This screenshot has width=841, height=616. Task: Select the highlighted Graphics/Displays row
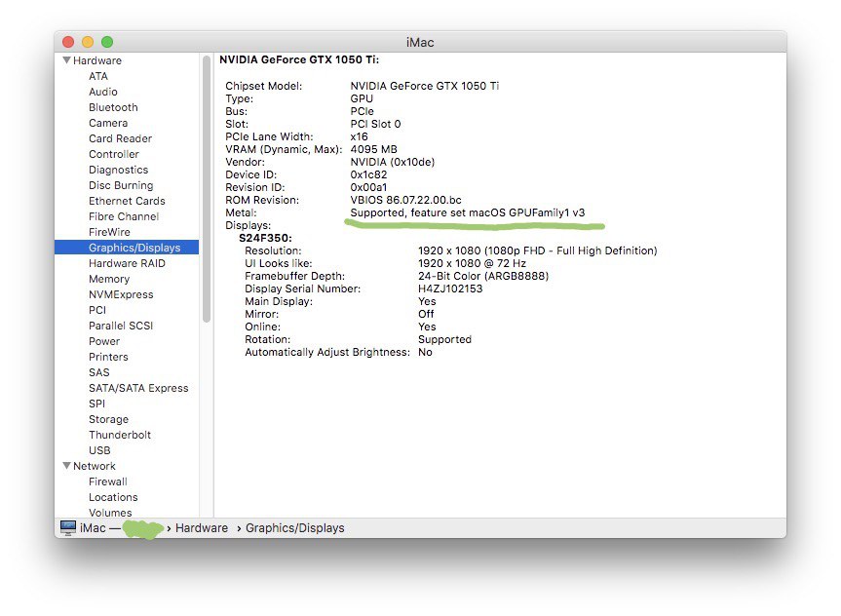127,248
